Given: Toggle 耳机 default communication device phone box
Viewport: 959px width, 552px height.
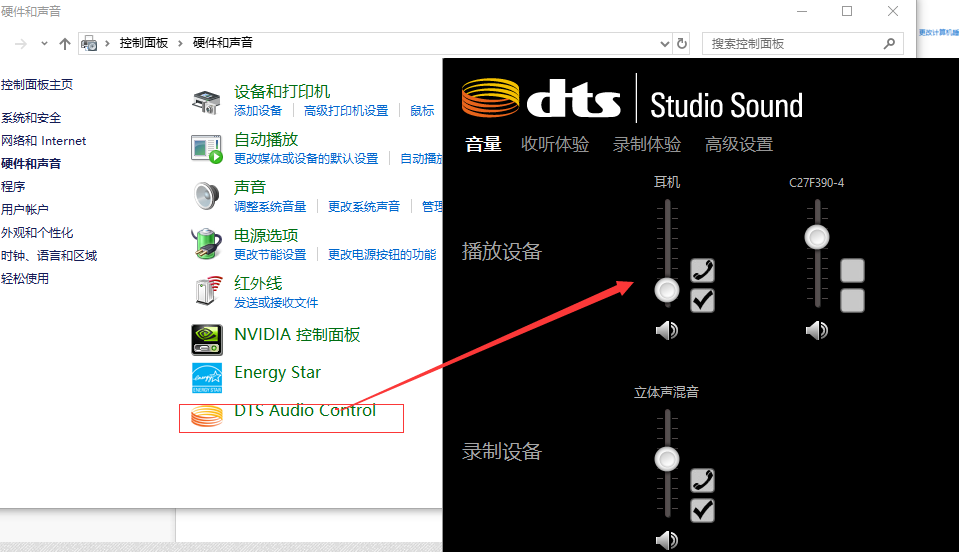Looking at the screenshot, I should (x=702, y=271).
